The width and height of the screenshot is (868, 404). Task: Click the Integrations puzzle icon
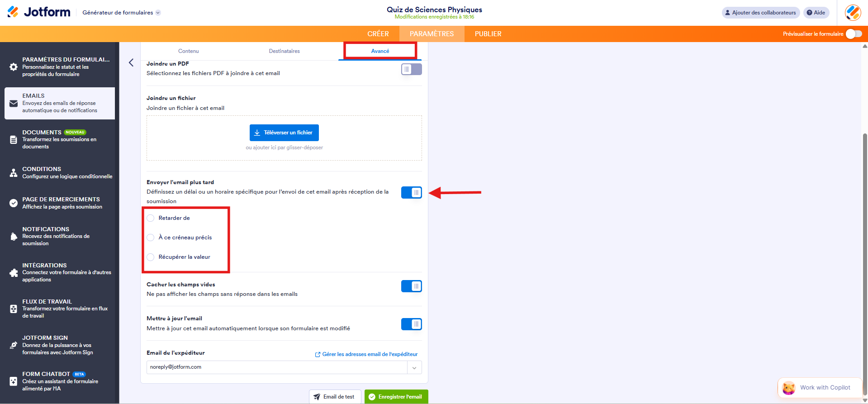click(14, 272)
